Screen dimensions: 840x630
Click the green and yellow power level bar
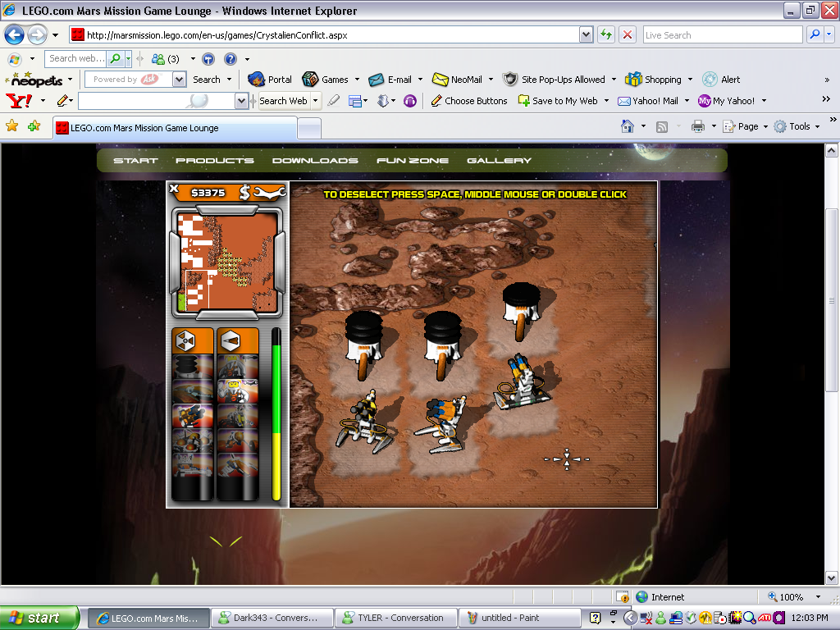coord(276,415)
